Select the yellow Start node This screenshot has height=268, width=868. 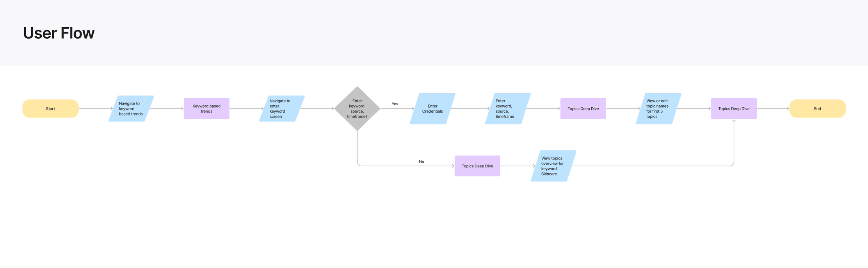point(50,108)
